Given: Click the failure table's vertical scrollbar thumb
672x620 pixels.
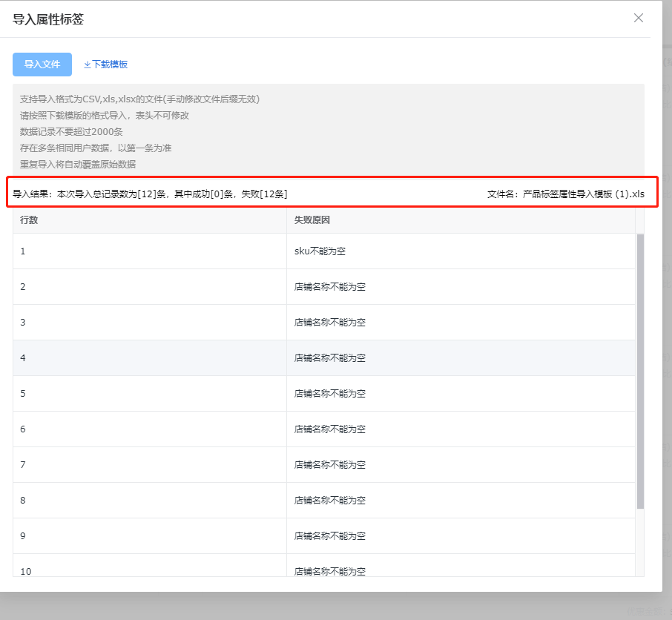Looking at the screenshot, I should pyautogui.click(x=640, y=372).
